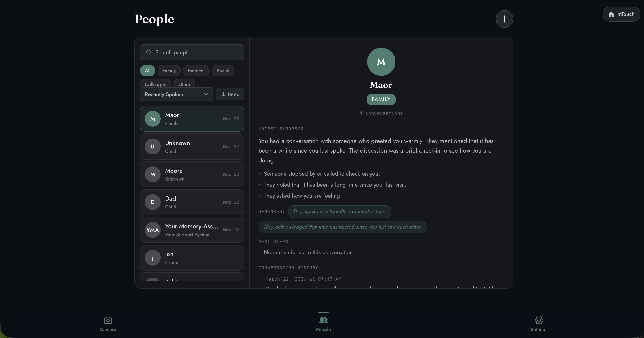Toggle the Desc sort order button
Image resolution: width=644 pixels, height=338 pixels.
[230, 94]
